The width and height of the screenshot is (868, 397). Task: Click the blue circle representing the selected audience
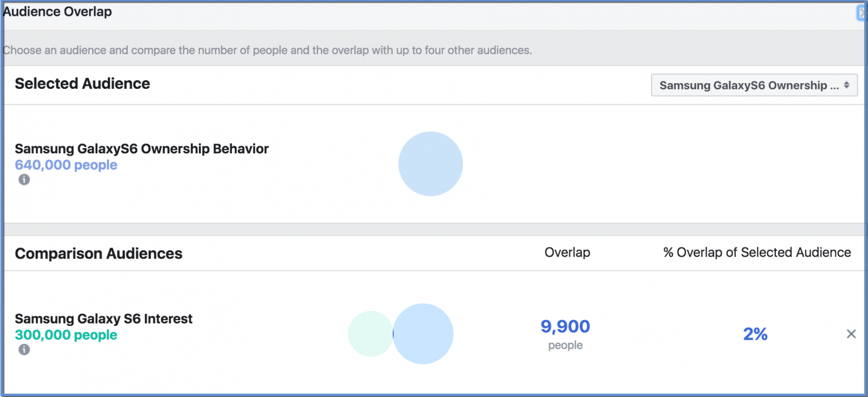430,163
